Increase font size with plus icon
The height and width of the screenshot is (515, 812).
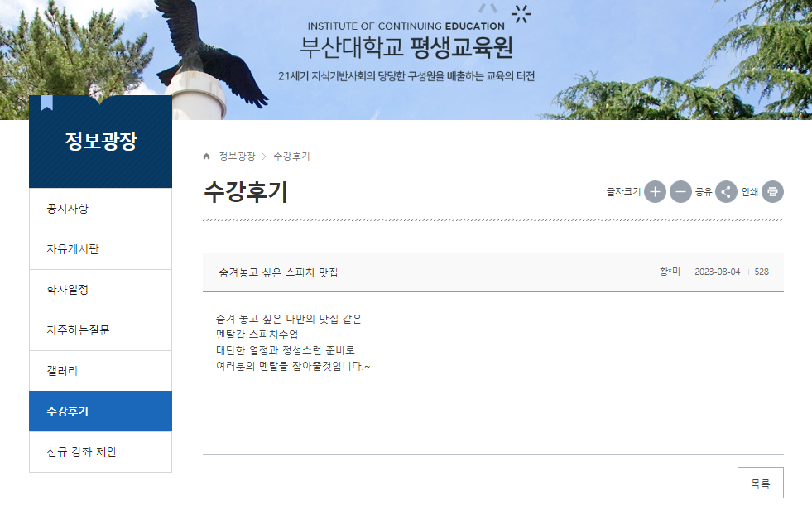655,192
